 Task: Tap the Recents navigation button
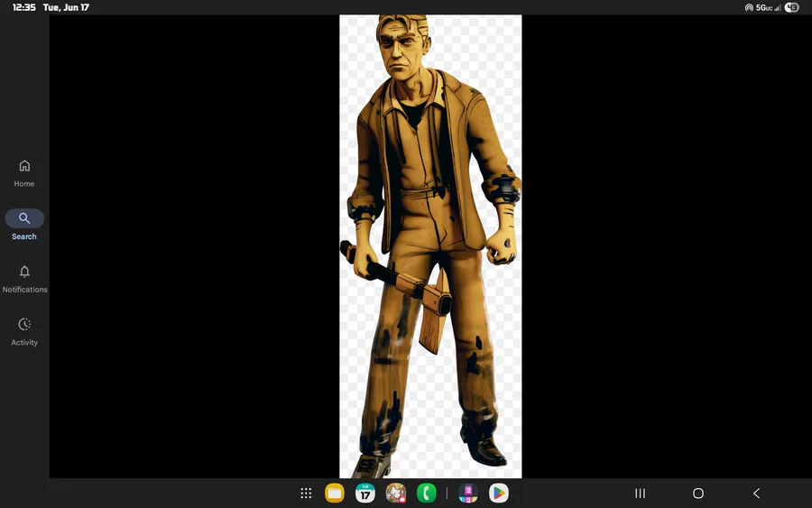click(640, 494)
